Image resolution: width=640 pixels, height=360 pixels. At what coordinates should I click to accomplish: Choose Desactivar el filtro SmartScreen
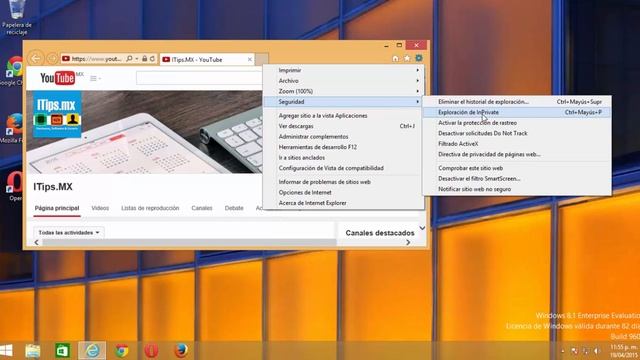point(517,179)
